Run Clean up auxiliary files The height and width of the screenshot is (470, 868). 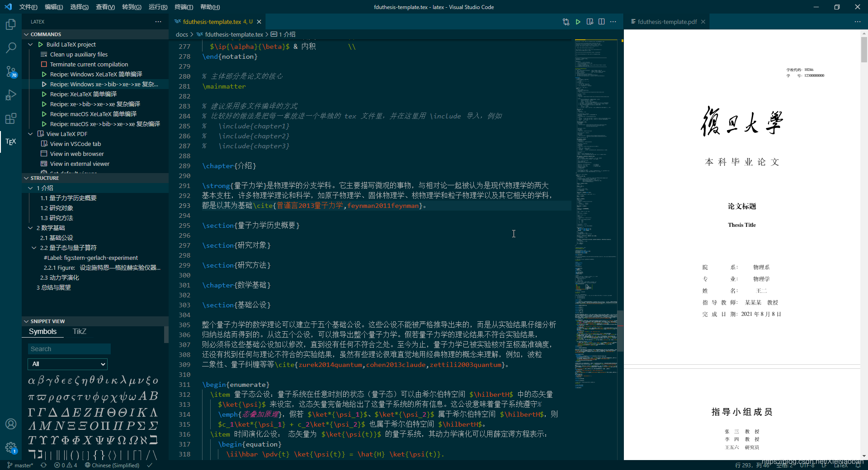(x=79, y=54)
